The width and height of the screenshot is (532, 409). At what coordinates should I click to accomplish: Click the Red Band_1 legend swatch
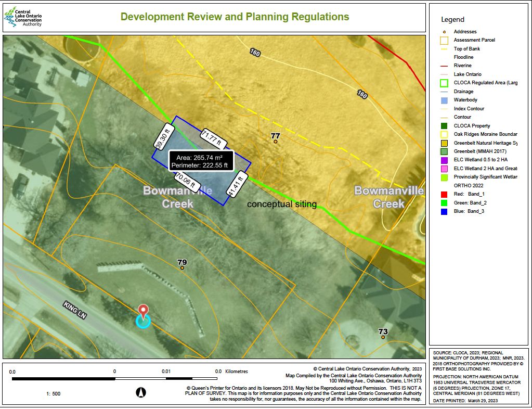point(444,194)
